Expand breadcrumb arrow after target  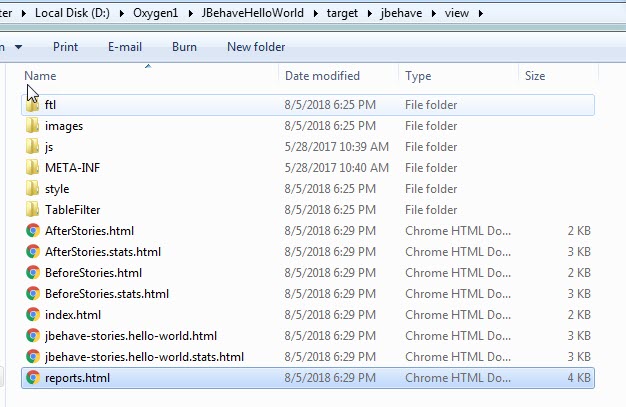click(x=370, y=14)
